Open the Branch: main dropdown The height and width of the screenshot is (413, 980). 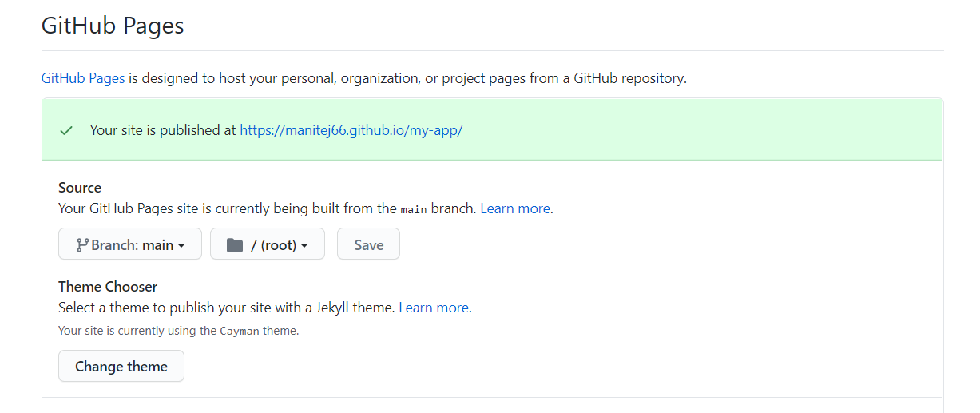129,244
